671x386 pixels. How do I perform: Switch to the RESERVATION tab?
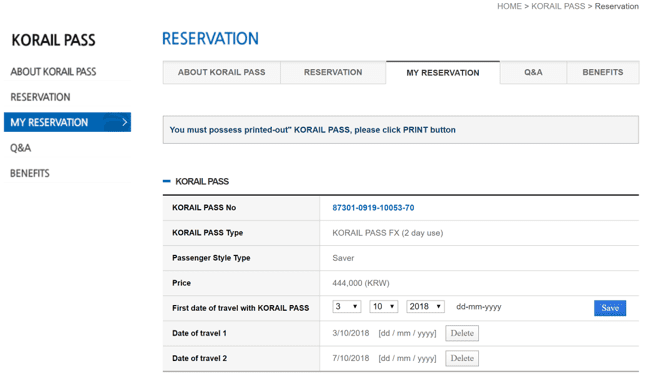click(x=333, y=72)
